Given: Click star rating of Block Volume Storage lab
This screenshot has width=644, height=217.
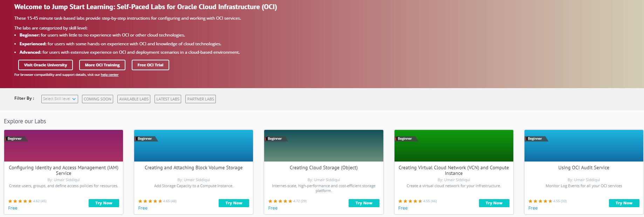Looking at the screenshot, I should [150, 201].
